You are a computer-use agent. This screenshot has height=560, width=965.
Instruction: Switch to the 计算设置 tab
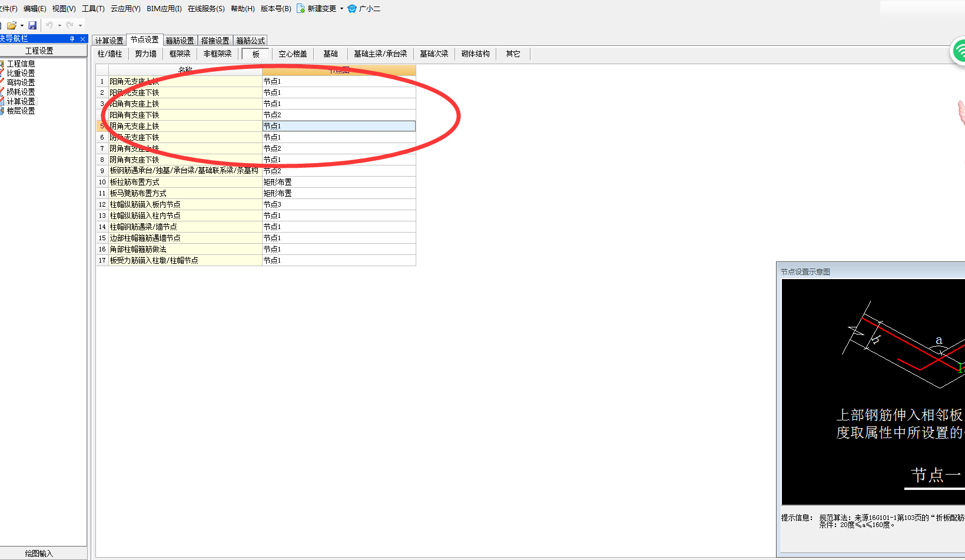tap(110, 41)
